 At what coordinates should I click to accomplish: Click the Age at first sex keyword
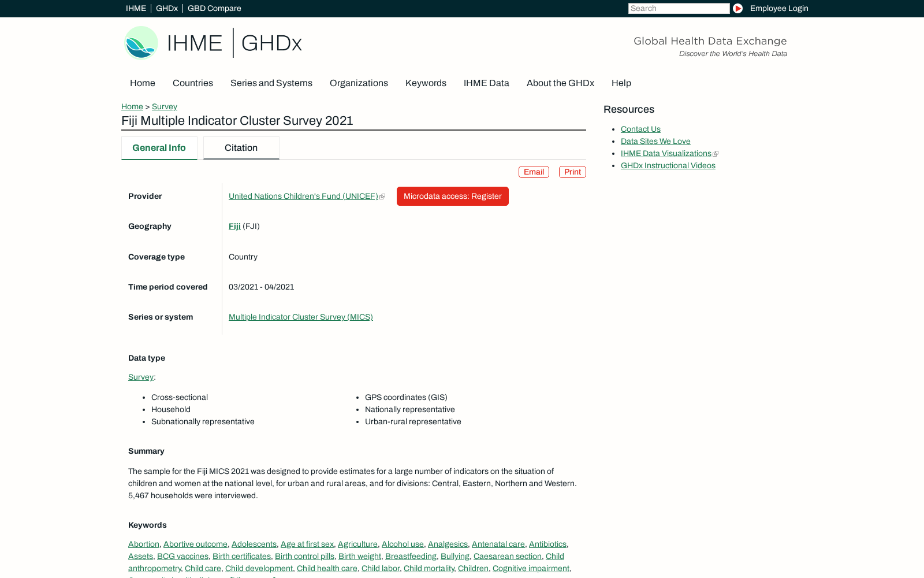[307, 544]
